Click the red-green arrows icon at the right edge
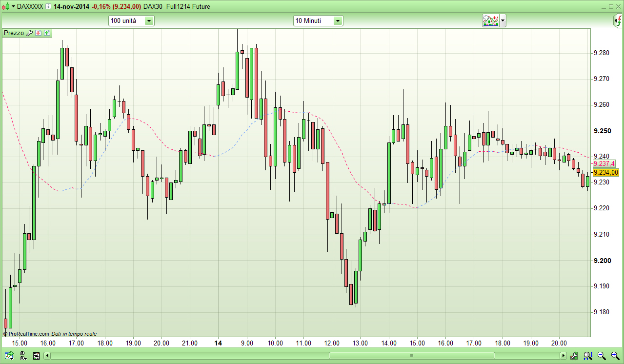 618,20
